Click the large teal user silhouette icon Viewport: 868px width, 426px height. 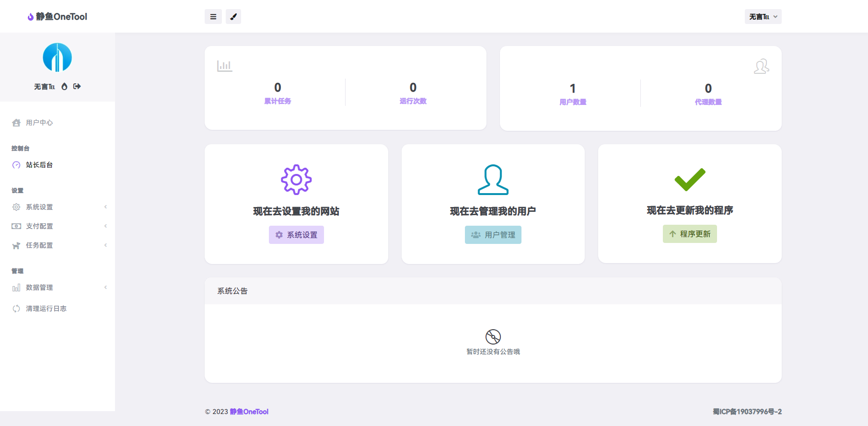(493, 180)
